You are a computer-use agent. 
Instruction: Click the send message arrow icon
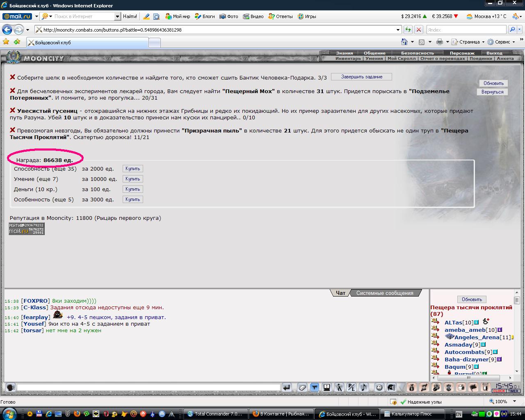[x=286, y=387]
